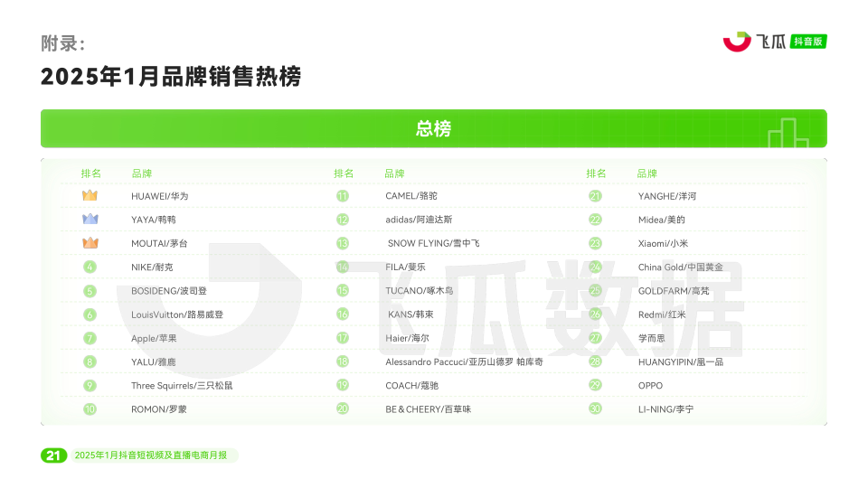The height and width of the screenshot is (488, 868).
Task: Click the 2025年1月抖音短视频及直播电商月报 footer label
Action: (151, 455)
